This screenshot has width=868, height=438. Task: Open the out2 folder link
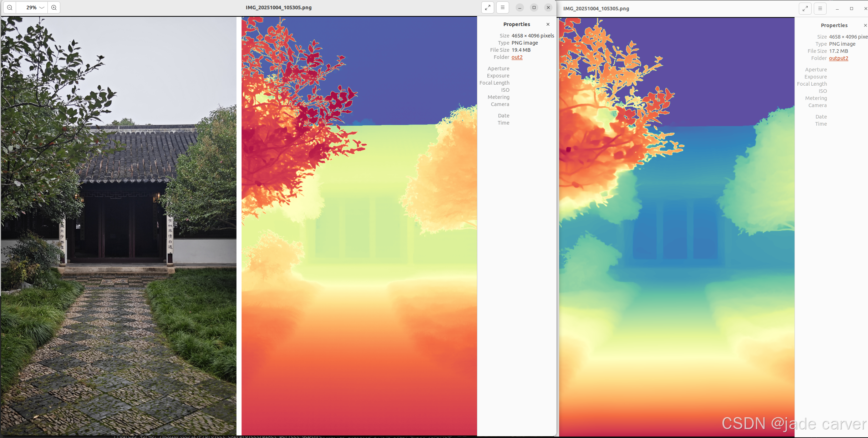(x=517, y=57)
